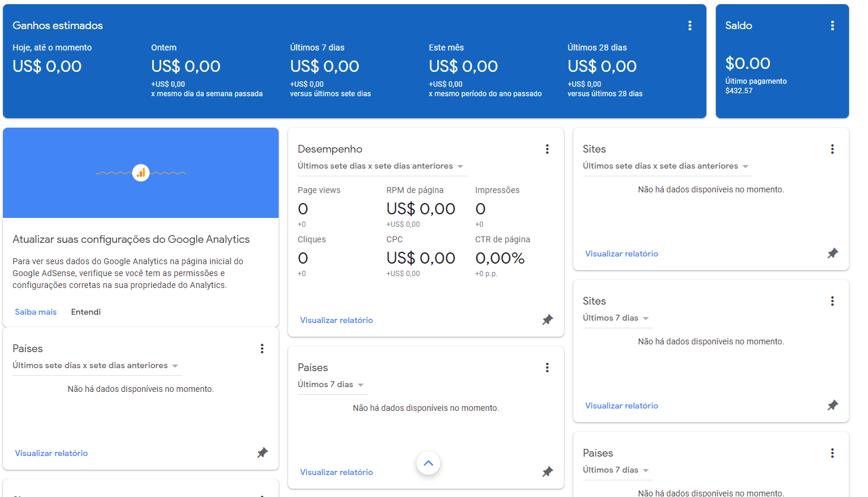
Task: Click Hoje, até o momento earnings value
Action: [47, 67]
